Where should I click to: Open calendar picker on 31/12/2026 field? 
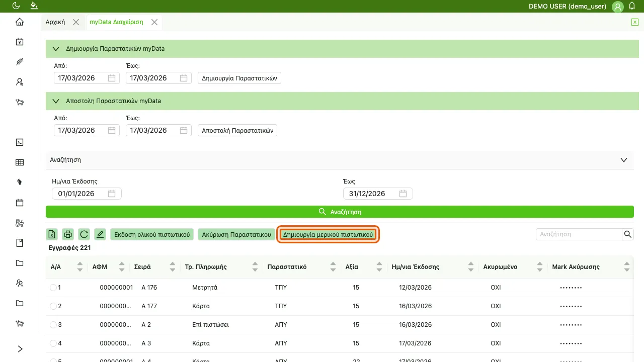[x=403, y=194]
